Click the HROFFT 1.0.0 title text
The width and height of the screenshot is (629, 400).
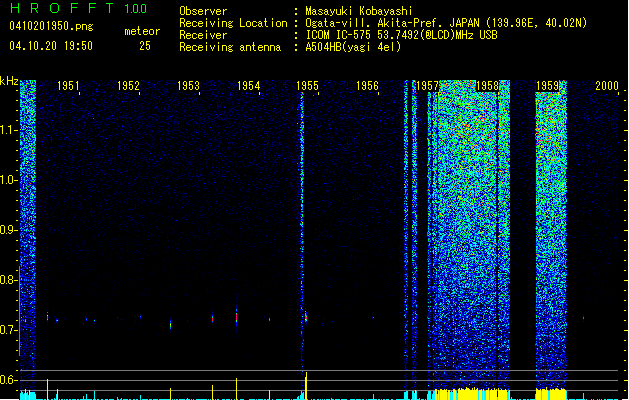pyautogui.click(x=79, y=8)
